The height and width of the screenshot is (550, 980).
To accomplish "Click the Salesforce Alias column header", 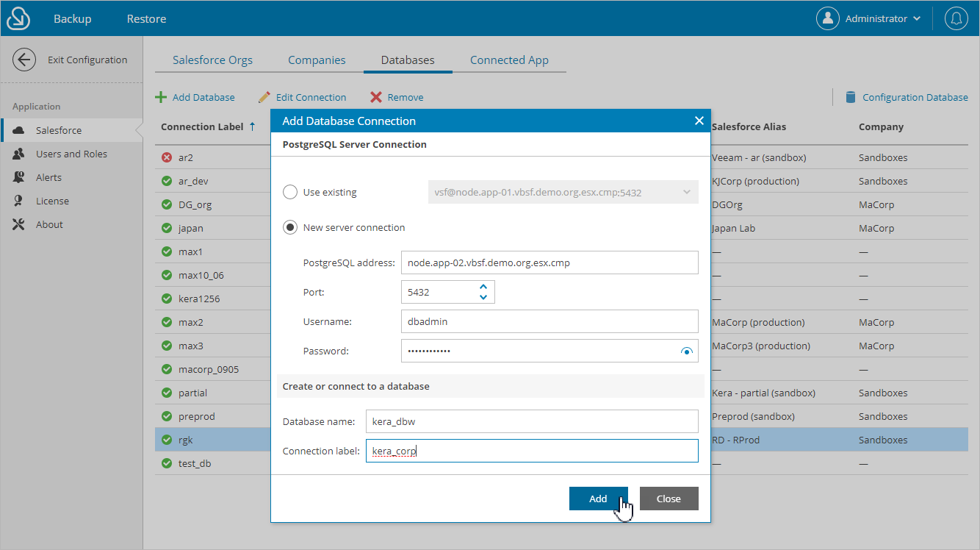I will [749, 126].
